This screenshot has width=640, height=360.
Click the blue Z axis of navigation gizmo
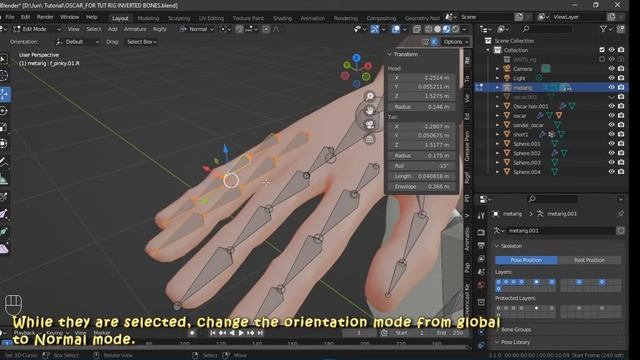coord(356,58)
